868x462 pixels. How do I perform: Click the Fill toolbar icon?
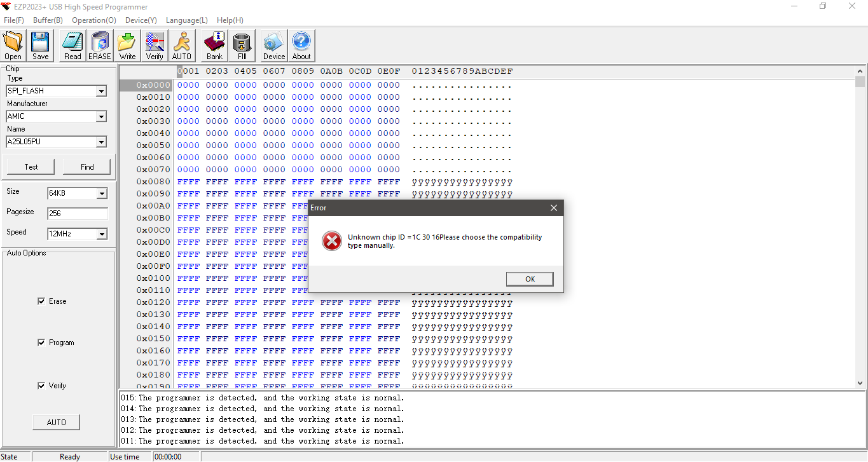tap(242, 46)
